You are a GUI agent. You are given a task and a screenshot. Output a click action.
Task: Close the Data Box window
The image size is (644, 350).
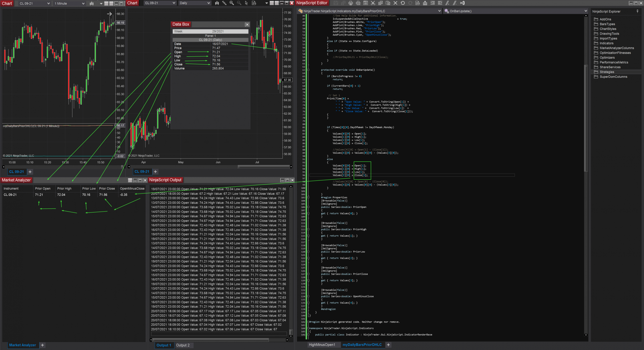tap(247, 24)
